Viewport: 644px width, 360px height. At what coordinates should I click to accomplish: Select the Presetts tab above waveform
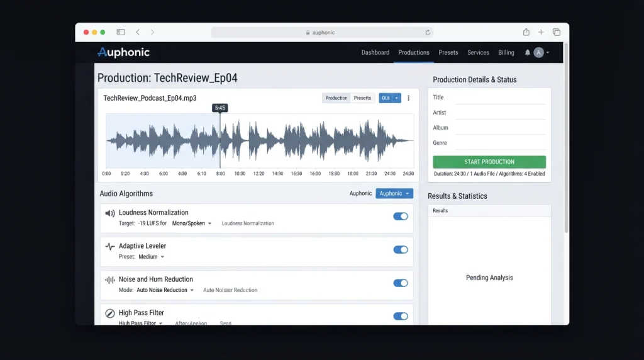pos(362,98)
